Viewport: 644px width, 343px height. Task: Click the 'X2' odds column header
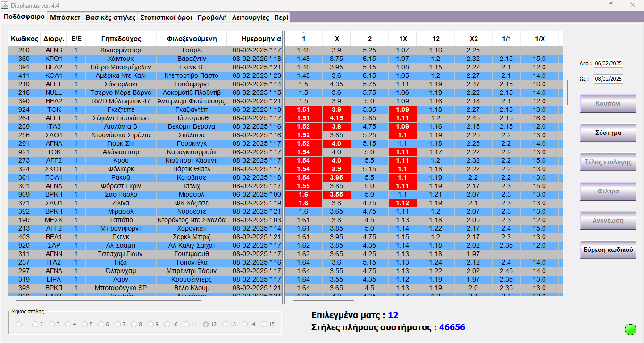pyautogui.click(x=473, y=39)
